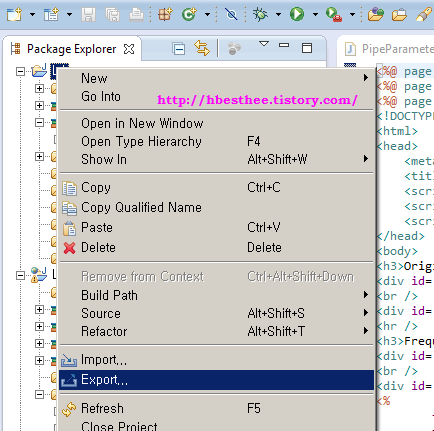Toggle the Skip All Breakpoints icon
Viewport: 434px width, 431px height.
(x=231, y=14)
